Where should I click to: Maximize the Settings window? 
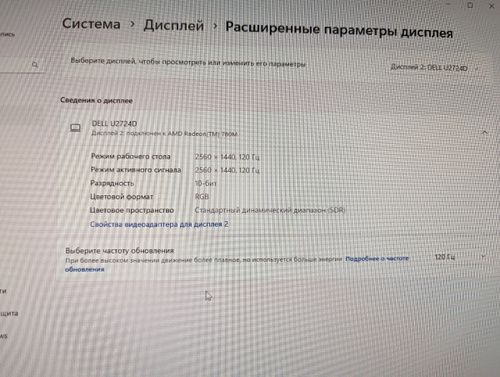(x=470, y=5)
